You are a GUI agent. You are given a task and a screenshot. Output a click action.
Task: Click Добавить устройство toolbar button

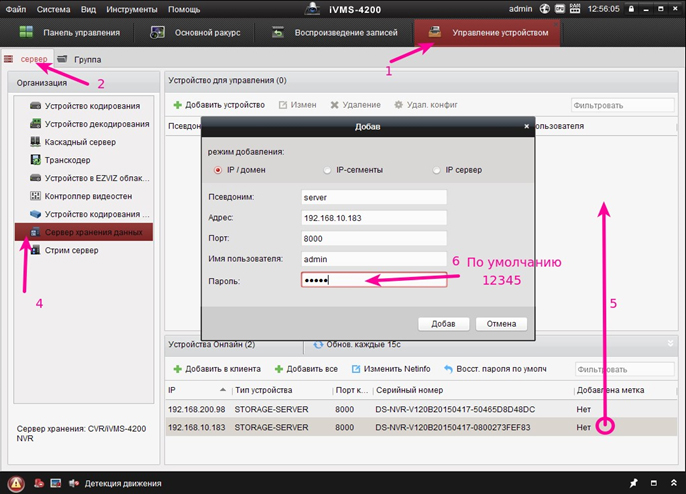coord(219,105)
